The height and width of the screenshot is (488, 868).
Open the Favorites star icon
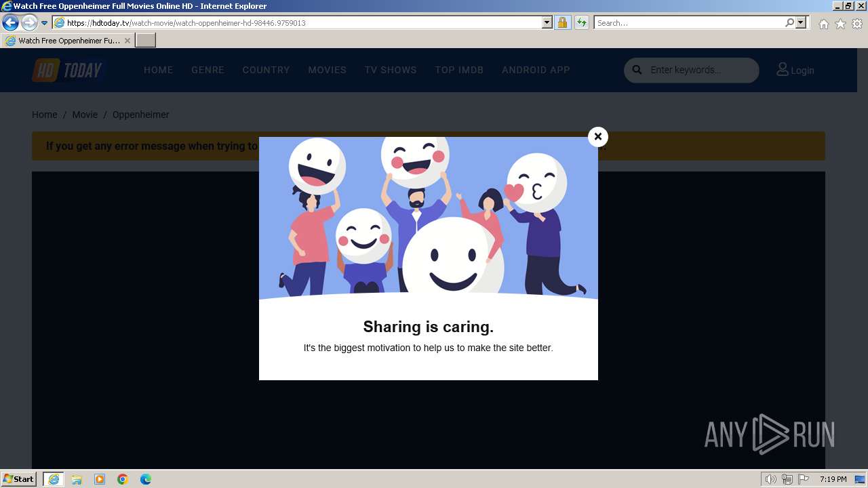(840, 24)
